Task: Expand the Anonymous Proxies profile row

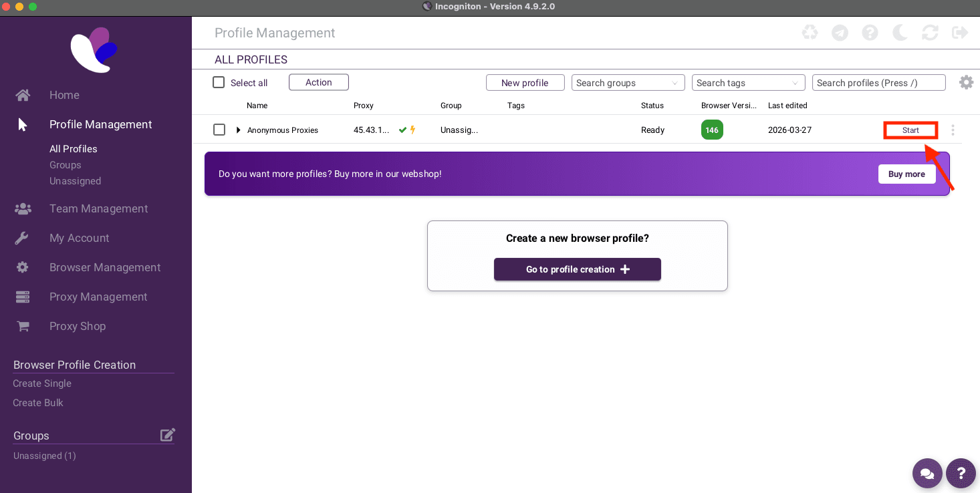Action: (x=238, y=130)
